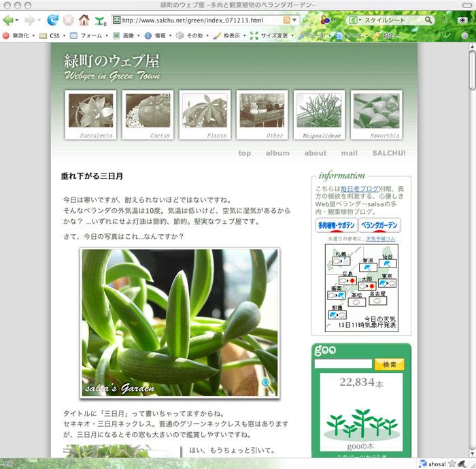The width and height of the screenshot is (476, 469).
Task: Click the magnifier icon on succulent photo
Action: [267, 385]
